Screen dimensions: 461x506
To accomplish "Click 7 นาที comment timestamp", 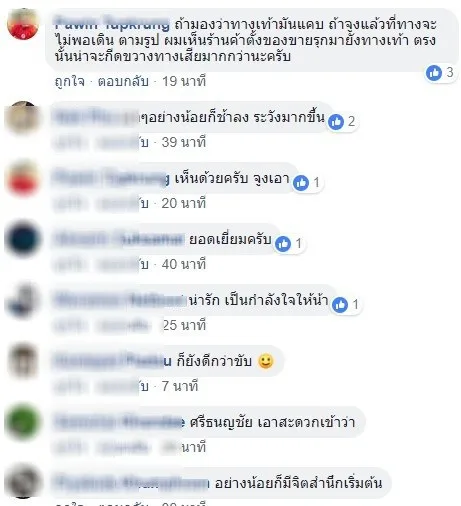I will (180, 386).
